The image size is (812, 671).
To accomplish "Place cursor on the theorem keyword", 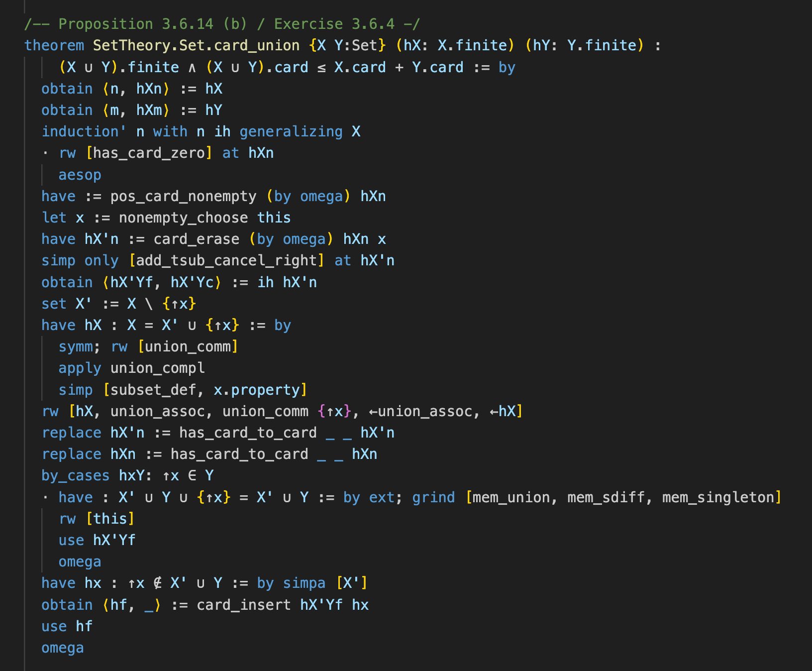I will coord(54,45).
